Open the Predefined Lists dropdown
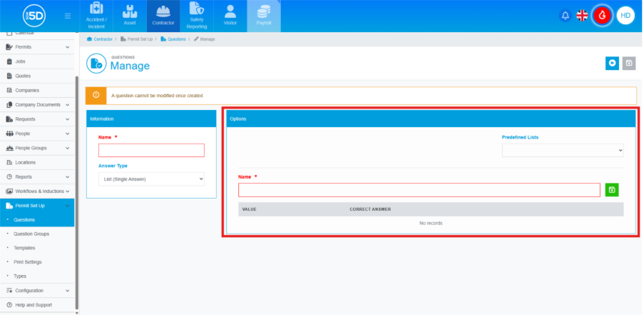This screenshot has width=644, height=315. click(x=563, y=150)
